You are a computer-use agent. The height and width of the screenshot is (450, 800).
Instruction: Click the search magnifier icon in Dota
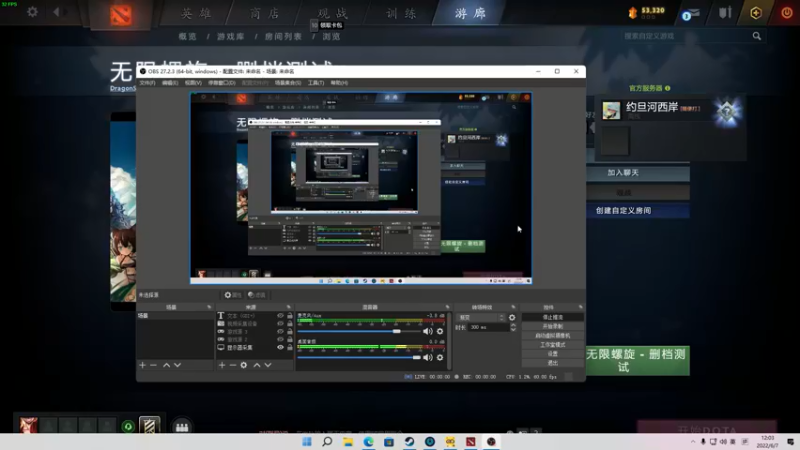tap(757, 36)
